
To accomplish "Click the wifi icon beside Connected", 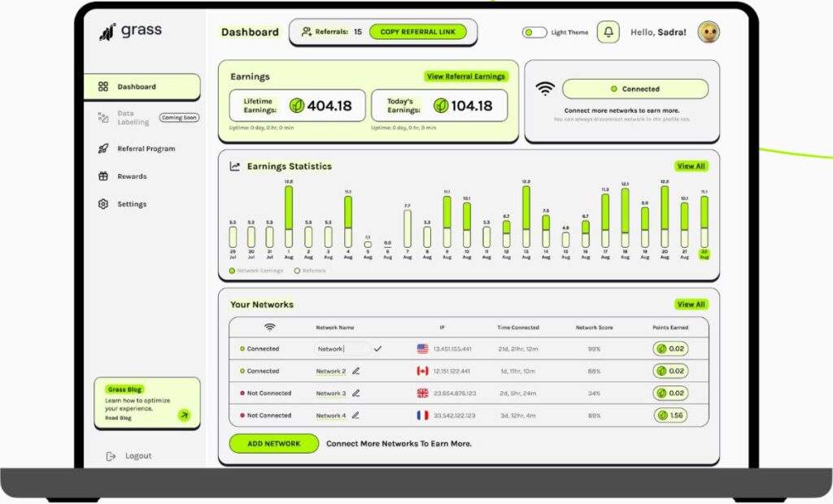I will click(545, 89).
